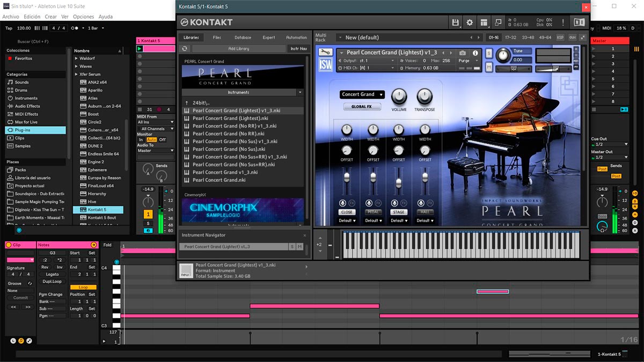Screen dimensions: 644x362
Task: Open FX for the STAGE mic
Action: [x=404, y=203]
